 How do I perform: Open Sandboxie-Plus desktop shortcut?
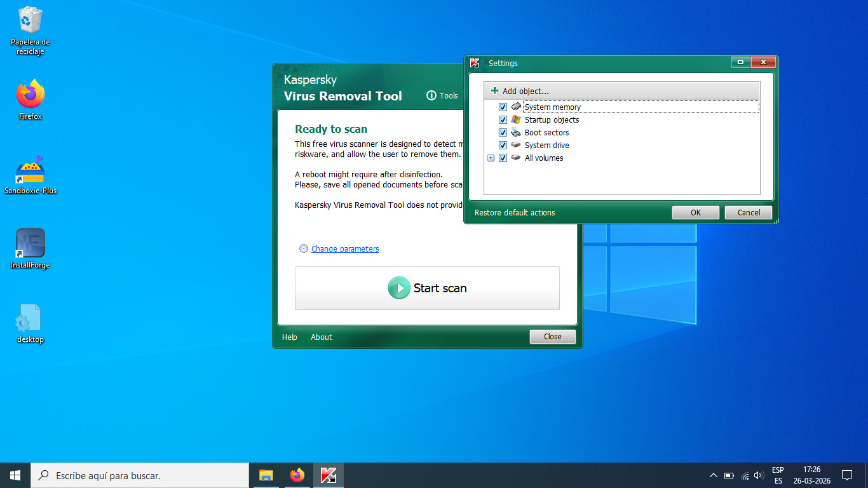pos(31,172)
